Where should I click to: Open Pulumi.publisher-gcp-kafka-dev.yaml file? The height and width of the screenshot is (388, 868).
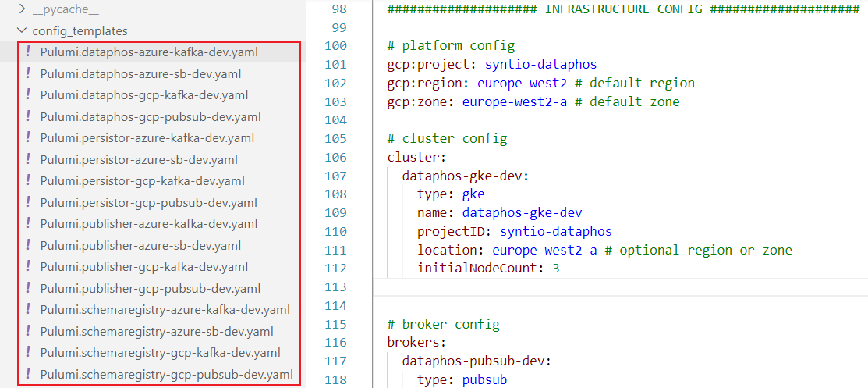[x=144, y=267]
